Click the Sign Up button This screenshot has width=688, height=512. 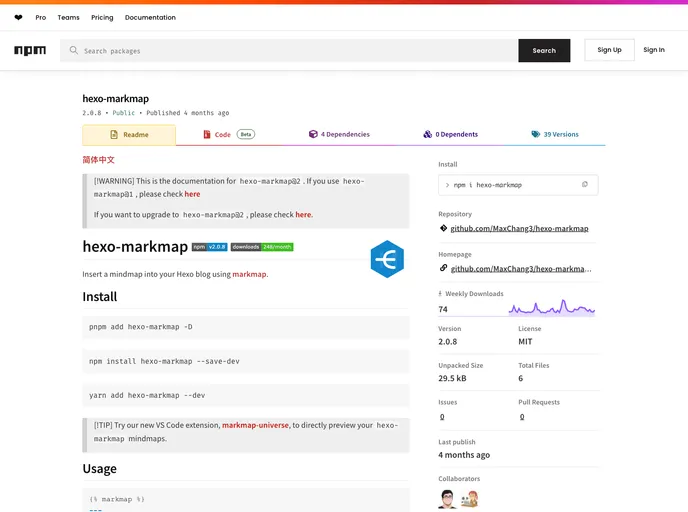click(609, 50)
